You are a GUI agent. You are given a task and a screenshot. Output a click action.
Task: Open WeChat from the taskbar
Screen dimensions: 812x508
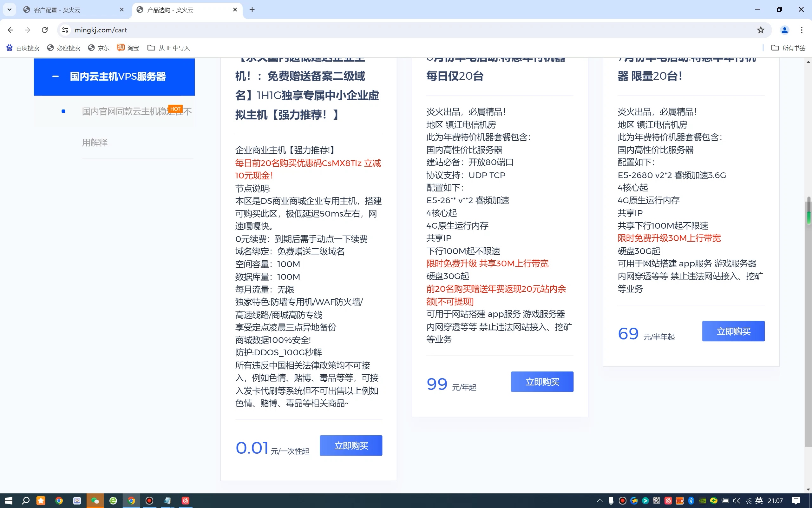pos(95,501)
